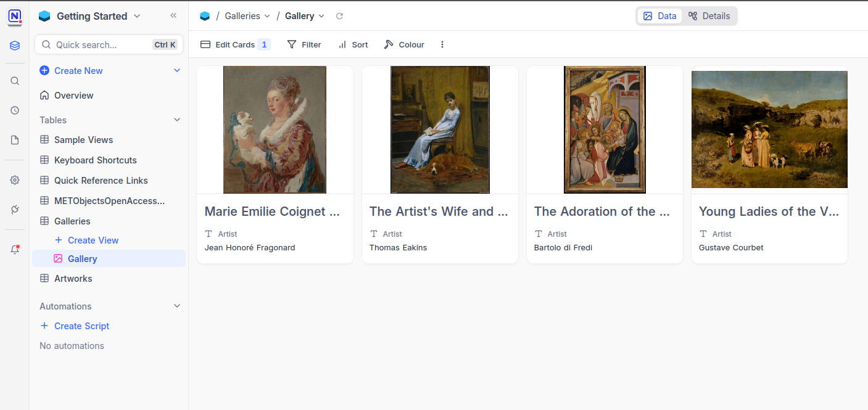Click the card title The Adoration of the
The image size is (868, 410).
point(602,211)
